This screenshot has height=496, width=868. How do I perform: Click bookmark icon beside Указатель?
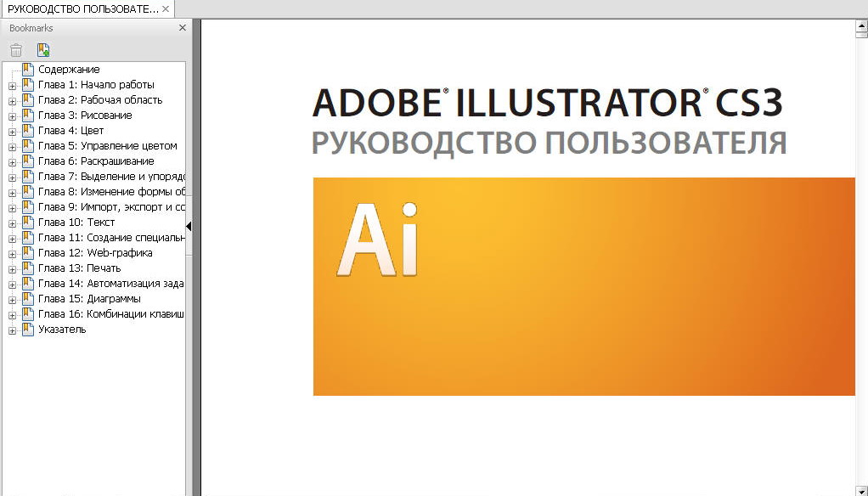point(28,330)
